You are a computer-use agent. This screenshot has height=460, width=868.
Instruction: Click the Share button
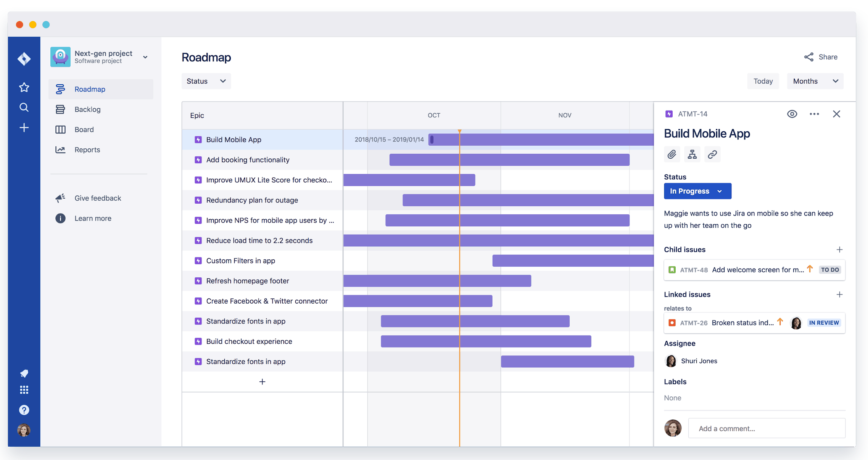pos(821,56)
